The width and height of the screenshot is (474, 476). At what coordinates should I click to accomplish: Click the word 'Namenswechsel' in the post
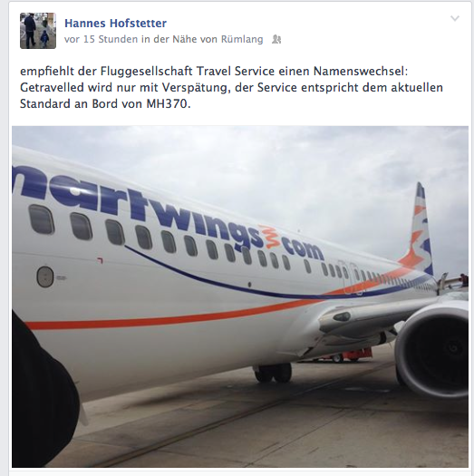(x=361, y=71)
